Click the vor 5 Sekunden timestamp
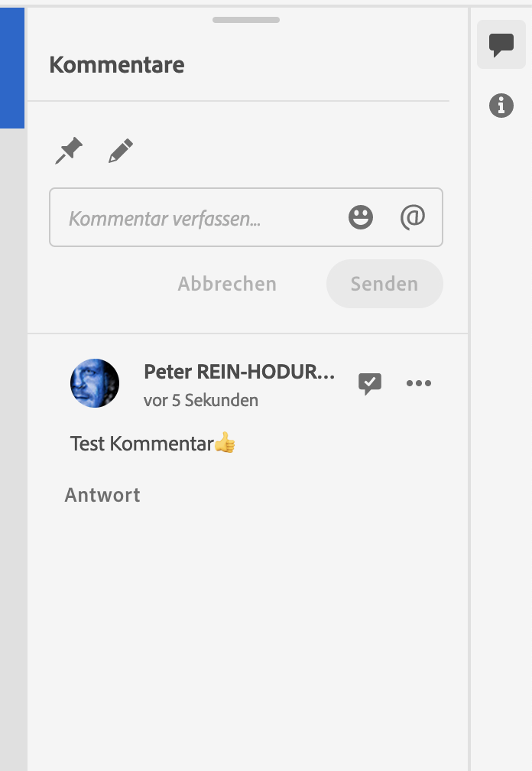 coord(201,400)
